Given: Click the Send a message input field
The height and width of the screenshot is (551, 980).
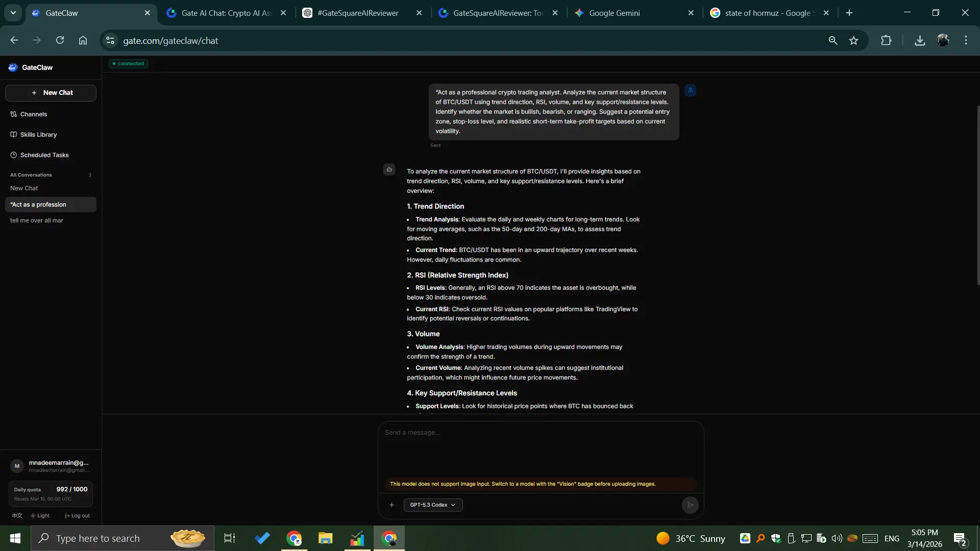Looking at the screenshot, I should pos(540,449).
